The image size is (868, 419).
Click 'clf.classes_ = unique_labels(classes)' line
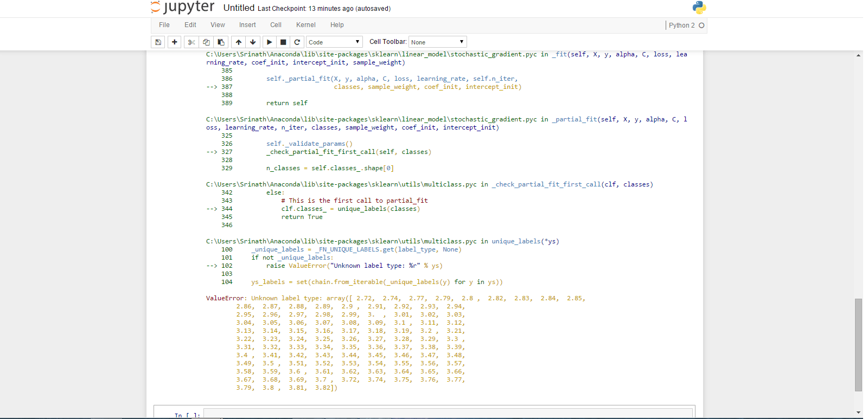351,209
